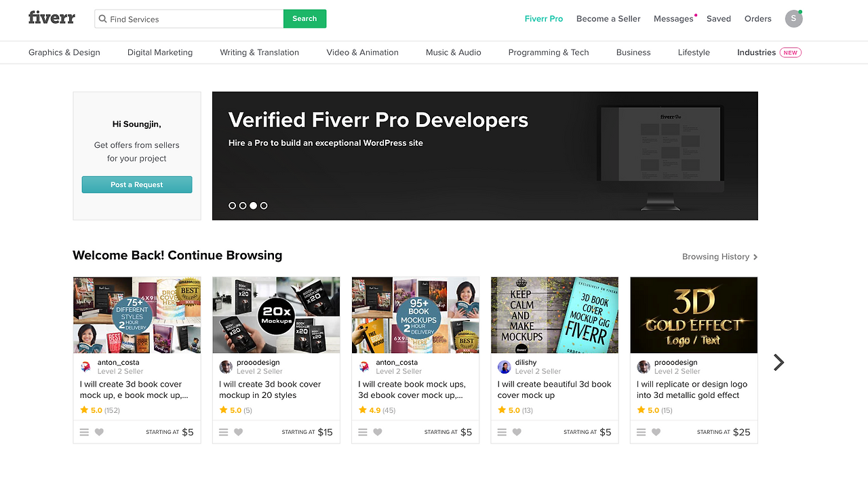Click the list icon on the $5 3d book cover gig
The width and height of the screenshot is (868, 478).
coord(84,432)
